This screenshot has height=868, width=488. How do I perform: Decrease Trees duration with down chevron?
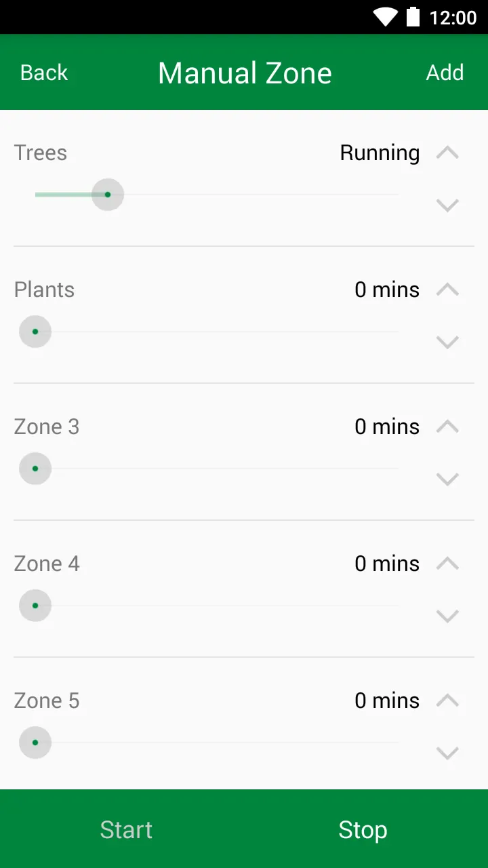point(447,205)
